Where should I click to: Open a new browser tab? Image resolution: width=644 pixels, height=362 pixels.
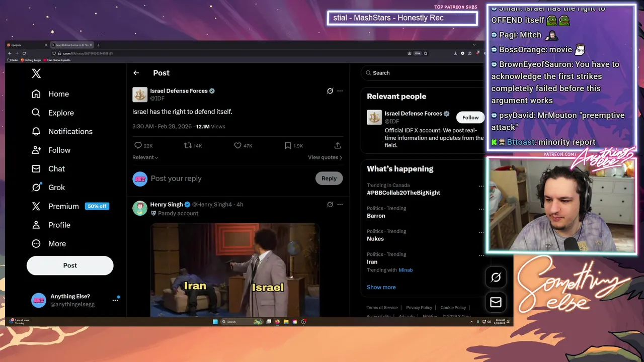click(98, 45)
